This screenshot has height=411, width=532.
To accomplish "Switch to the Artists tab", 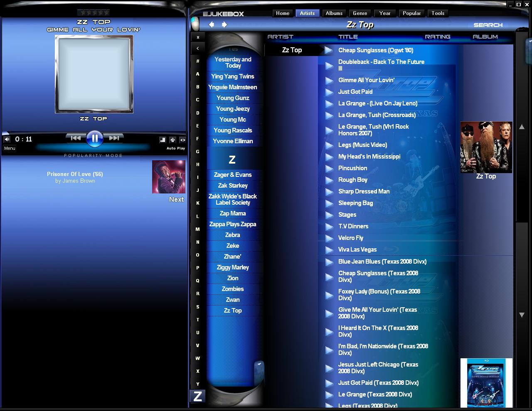I will pos(308,13).
